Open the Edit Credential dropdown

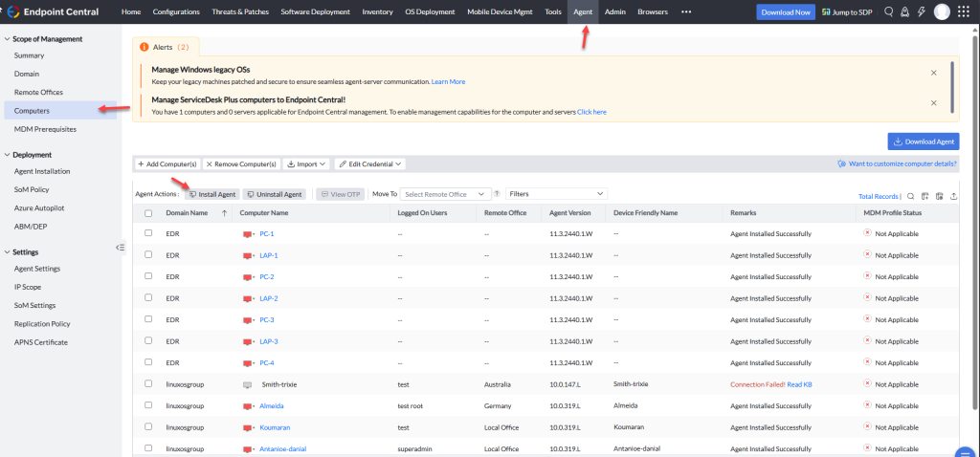click(370, 164)
